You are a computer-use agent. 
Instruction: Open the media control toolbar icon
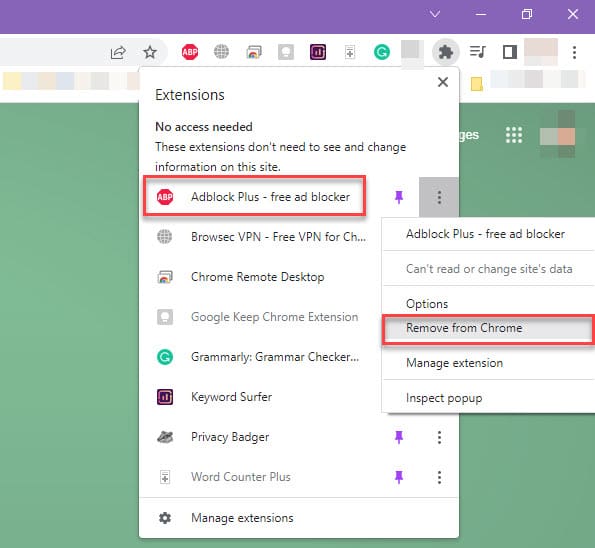pos(477,52)
